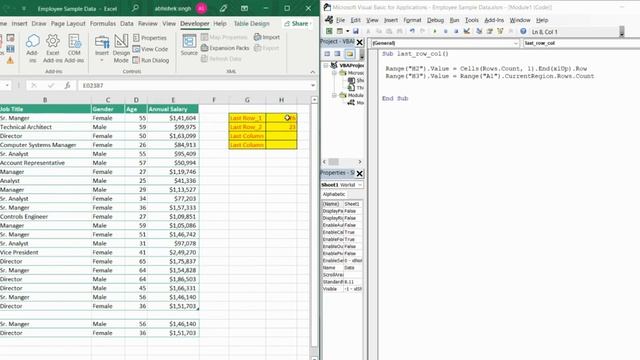Collapse the Modules folder node
This screenshot has width=640, height=360.
(334, 95)
